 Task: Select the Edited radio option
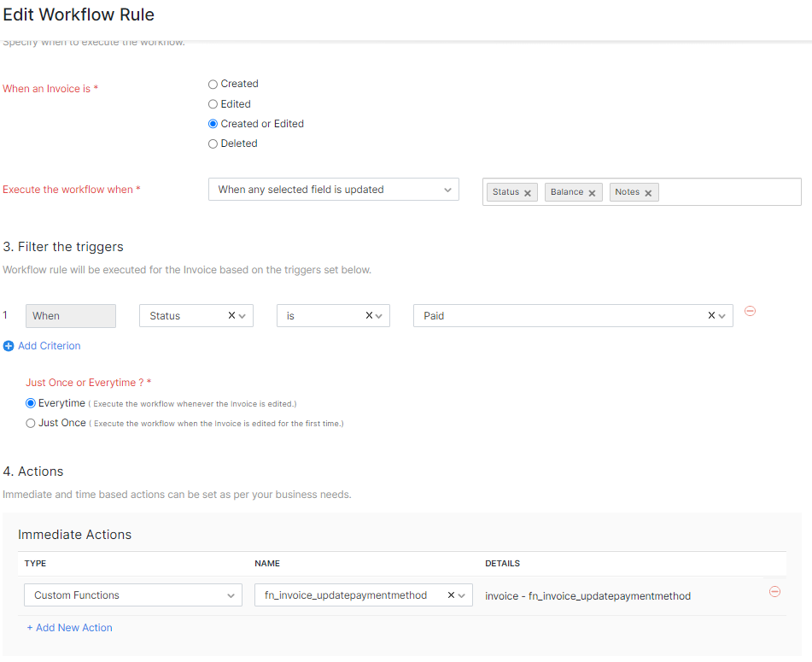pyautogui.click(x=213, y=104)
